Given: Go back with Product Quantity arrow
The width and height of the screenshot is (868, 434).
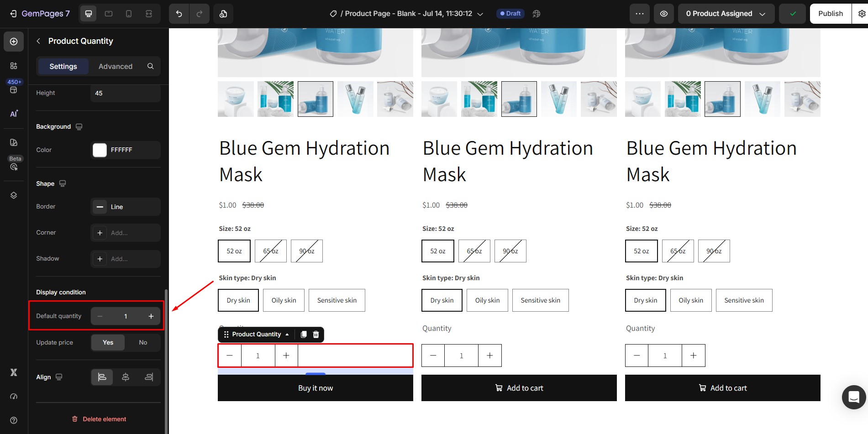Looking at the screenshot, I should (x=38, y=41).
